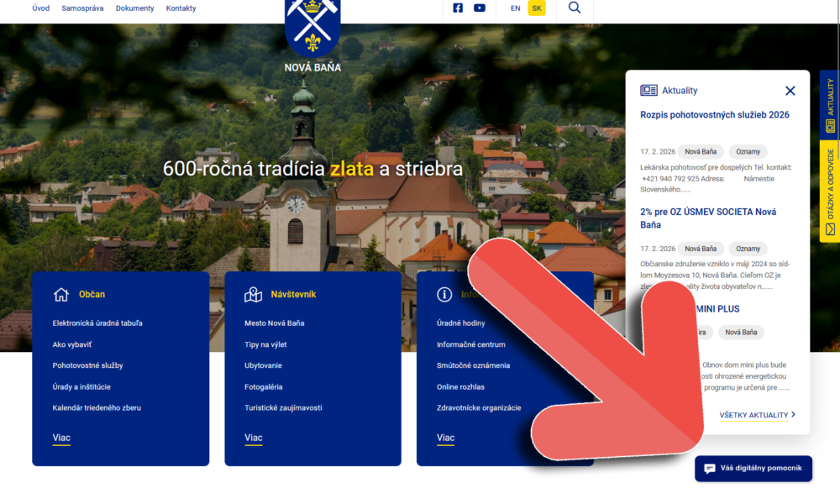Expand the Občan card with its Viac link

pyautogui.click(x=60, y=437)
